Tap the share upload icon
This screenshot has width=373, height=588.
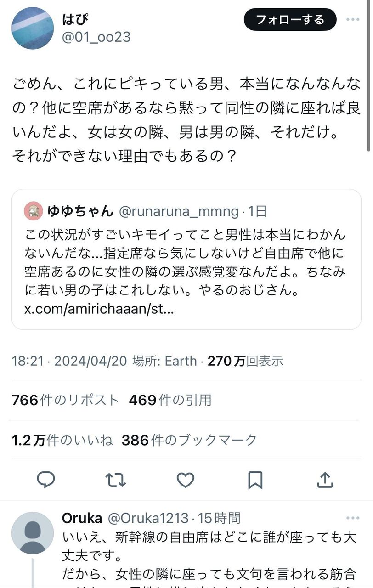(x=325, y=480)
